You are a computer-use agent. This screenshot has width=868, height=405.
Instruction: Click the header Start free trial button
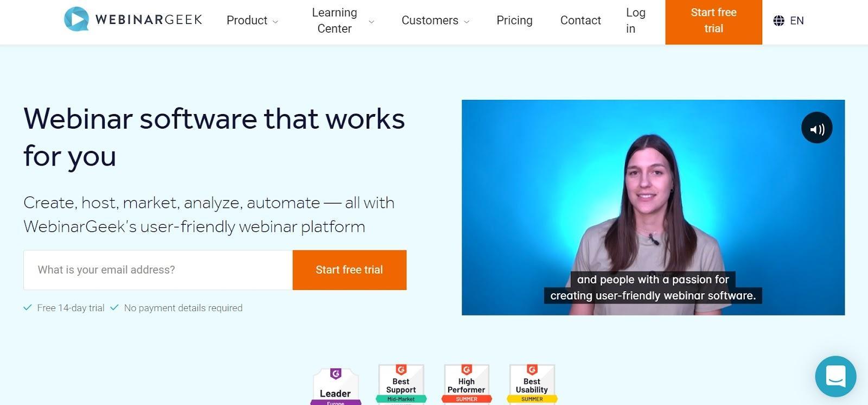coord(713,22)
